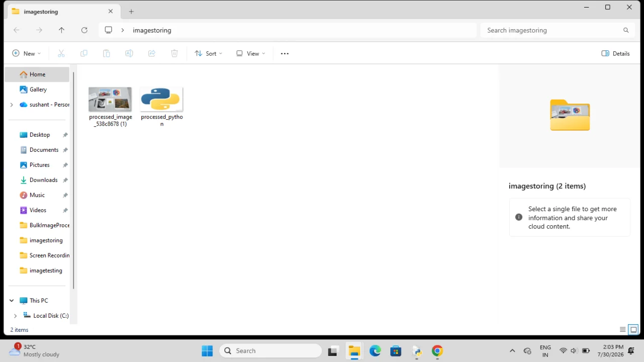Viewport: 644px width, 362px height.
Task: Refresh the imagestoring folder view
Action: 85,30
